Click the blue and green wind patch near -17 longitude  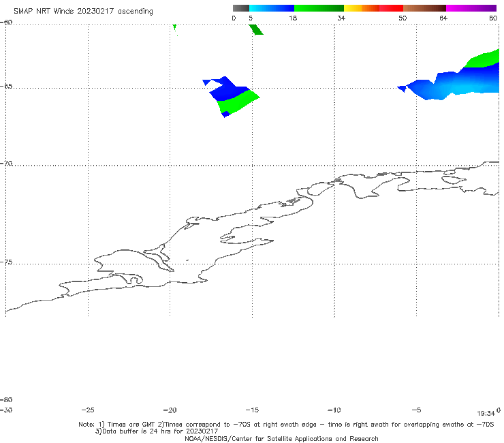231,97
